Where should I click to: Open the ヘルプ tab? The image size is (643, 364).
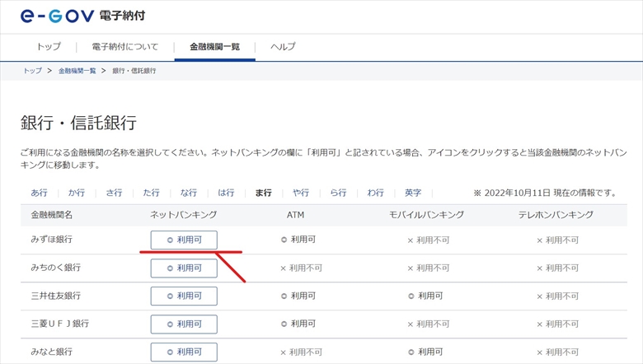[283, 47]
